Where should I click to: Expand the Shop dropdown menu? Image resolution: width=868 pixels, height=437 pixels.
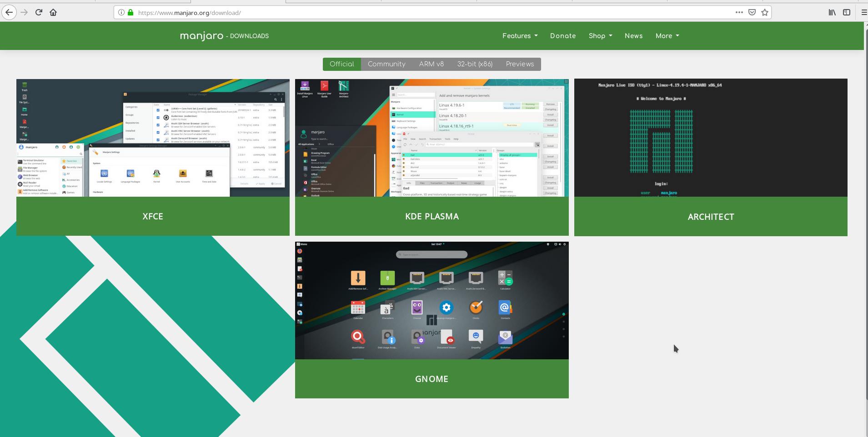coord(600,36)
